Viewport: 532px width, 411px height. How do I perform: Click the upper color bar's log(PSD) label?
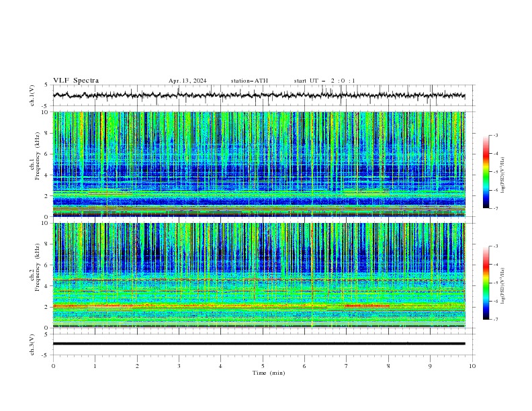pos(502,175)
